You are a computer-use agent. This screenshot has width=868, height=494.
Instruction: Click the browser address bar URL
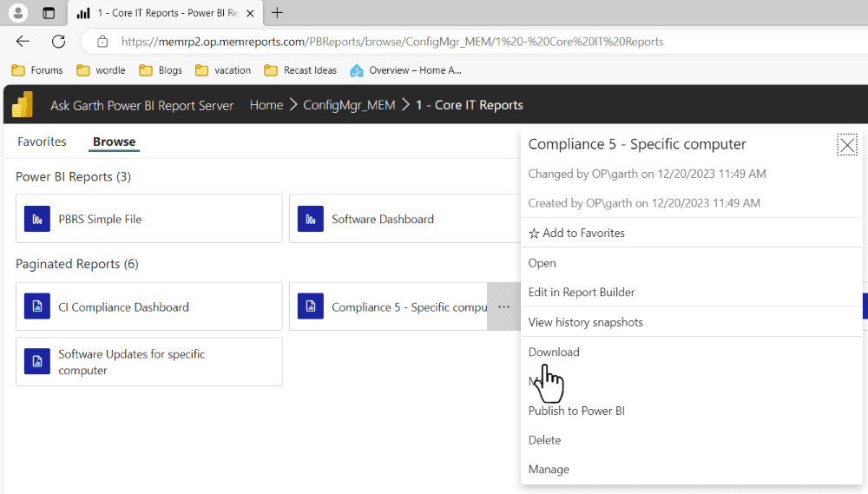[392, 42]
